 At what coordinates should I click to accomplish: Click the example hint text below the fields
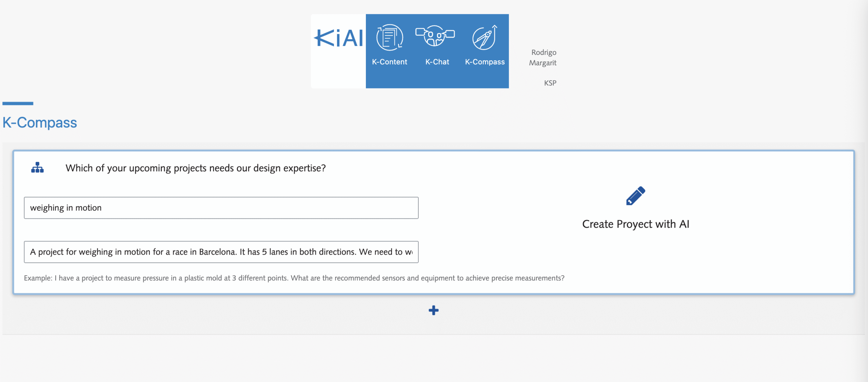pyautogui.click(x=294, y=278)
